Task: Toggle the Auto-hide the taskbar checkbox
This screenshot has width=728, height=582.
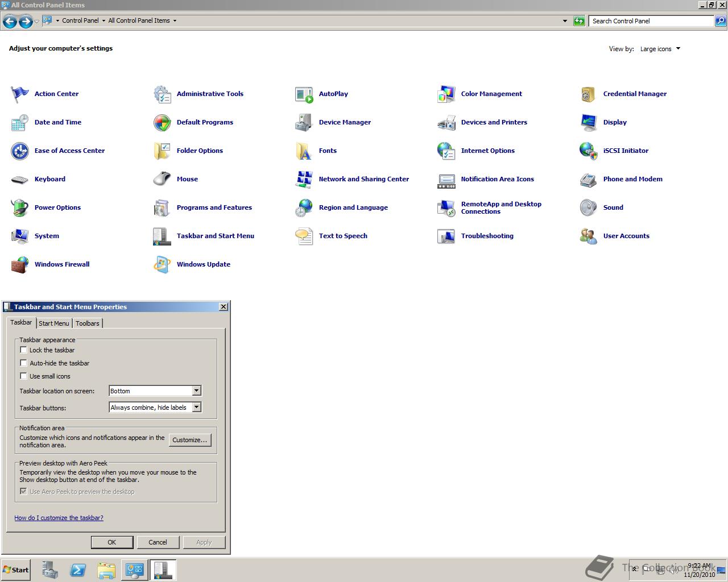Action: [23, 363]
